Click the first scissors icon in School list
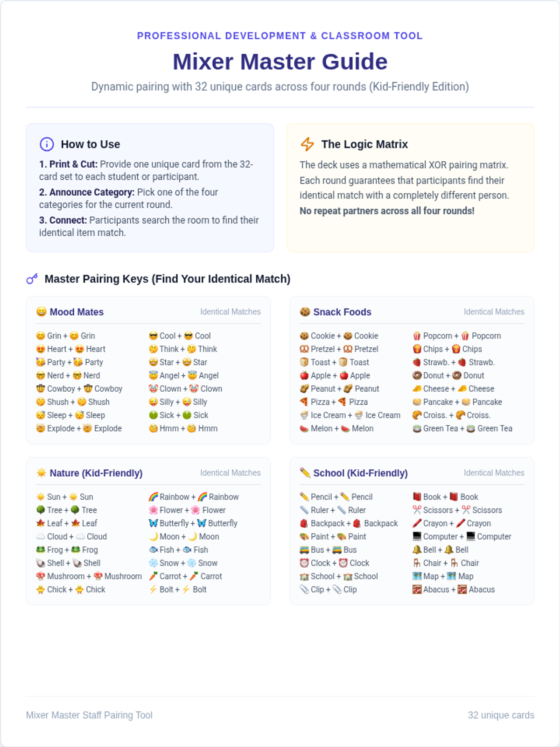560x747 pixels. (x=417, y=510)
